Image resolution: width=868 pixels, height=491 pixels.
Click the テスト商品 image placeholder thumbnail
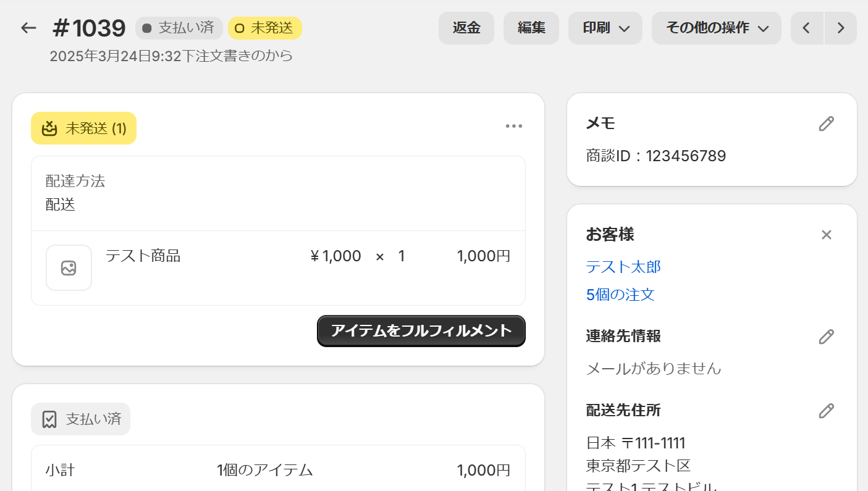pos(69,268)
